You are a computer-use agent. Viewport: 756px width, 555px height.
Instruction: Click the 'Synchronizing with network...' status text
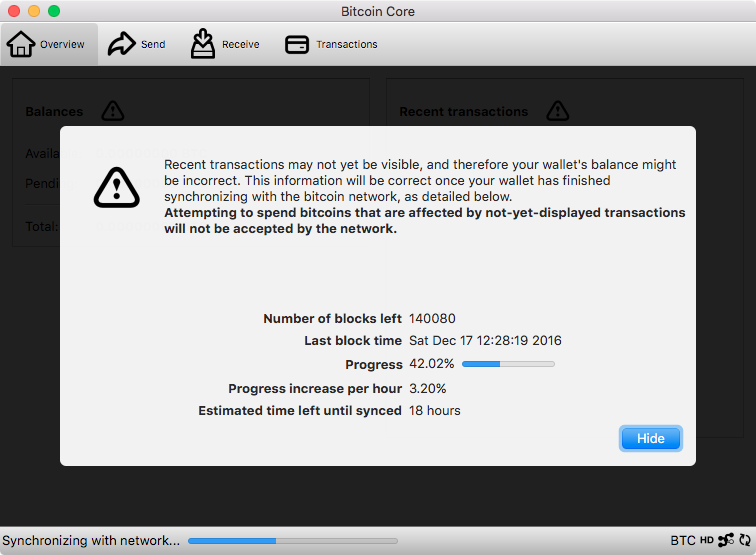91,541
